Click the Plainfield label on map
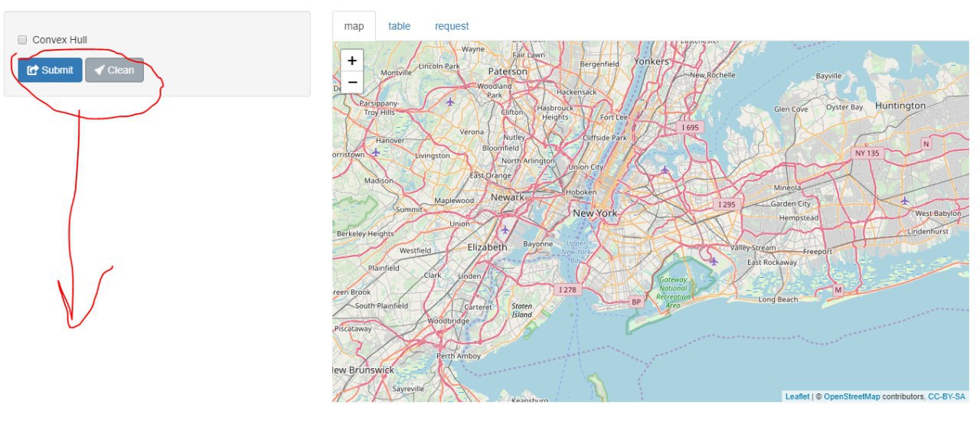The width and height of the screenshot is (980, 444). coord(384,268)
